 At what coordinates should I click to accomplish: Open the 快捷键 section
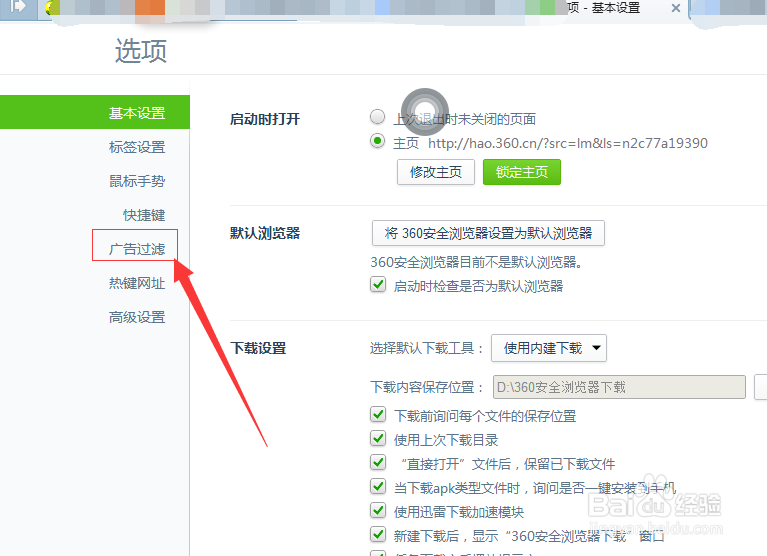pyautogui.click(x=144, y=215)
